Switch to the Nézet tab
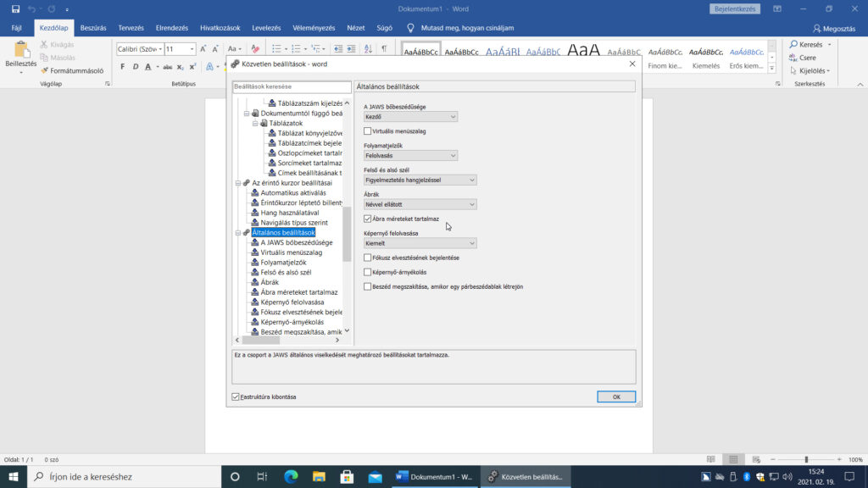The image size is (868, 488). pos(355,28)
